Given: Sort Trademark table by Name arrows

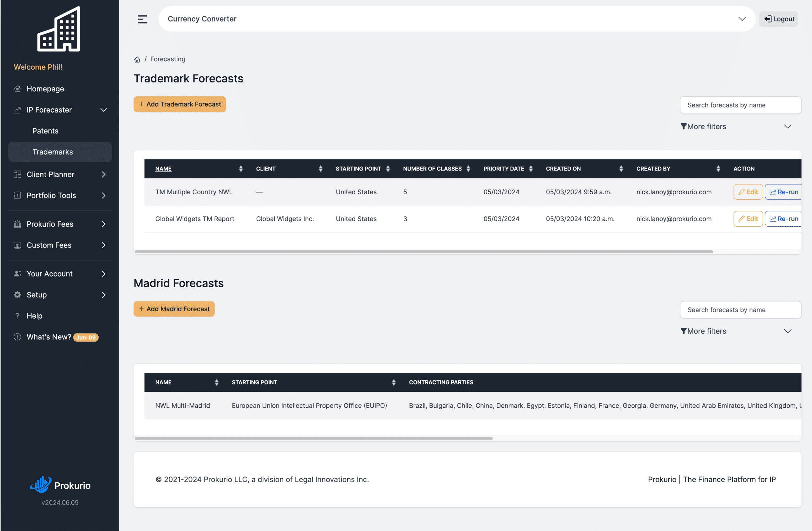Looking at the screenshot, I should coord(241,168).
